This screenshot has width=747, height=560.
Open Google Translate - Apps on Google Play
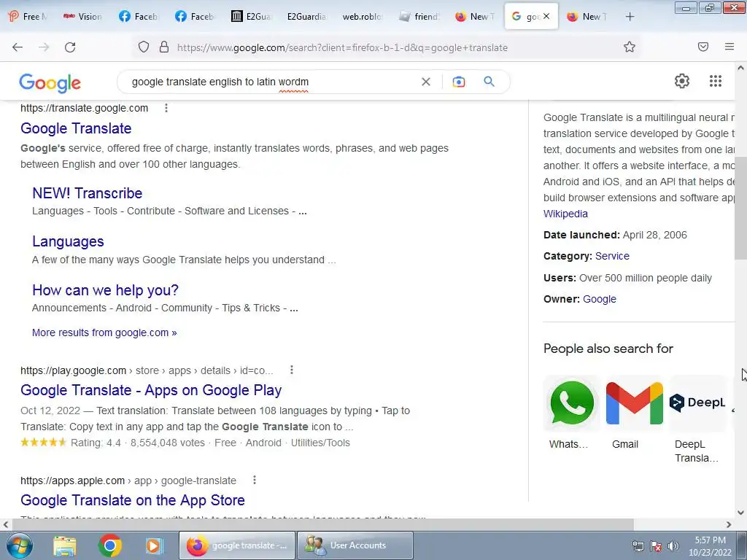pos(151,390)
